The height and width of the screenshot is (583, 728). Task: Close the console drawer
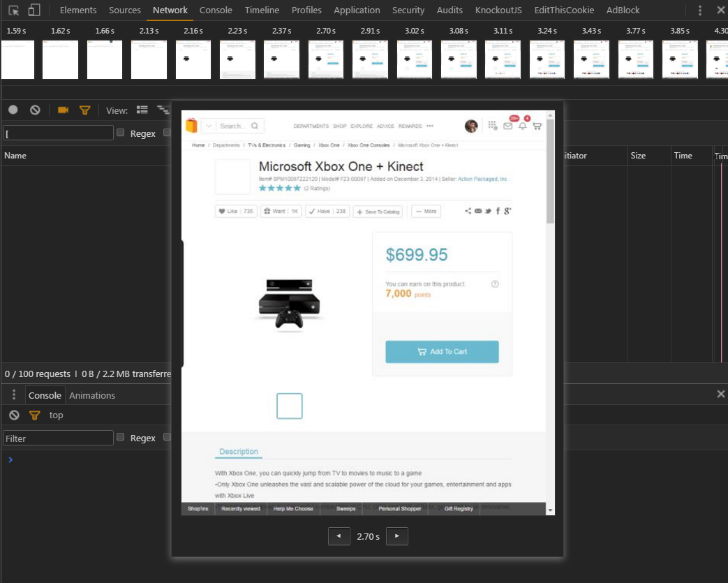pyautogui.click(x=720, y=394)
